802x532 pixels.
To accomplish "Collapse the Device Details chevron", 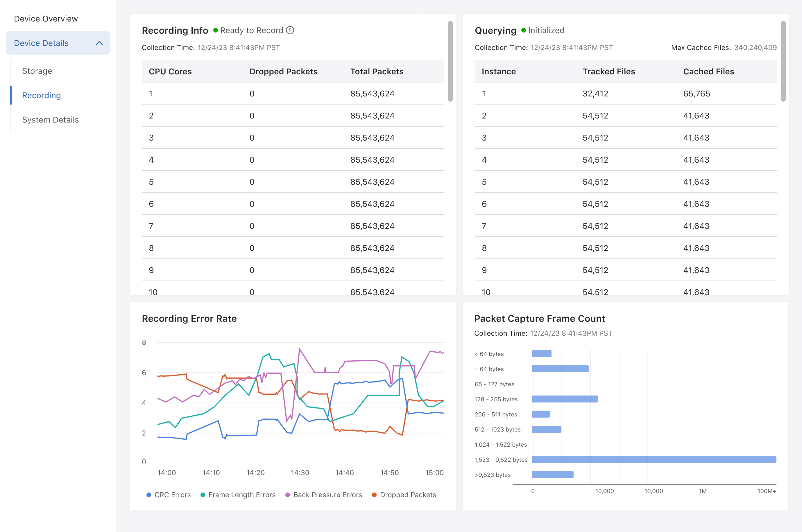I will pyautogui.click(x=99, y=43).
